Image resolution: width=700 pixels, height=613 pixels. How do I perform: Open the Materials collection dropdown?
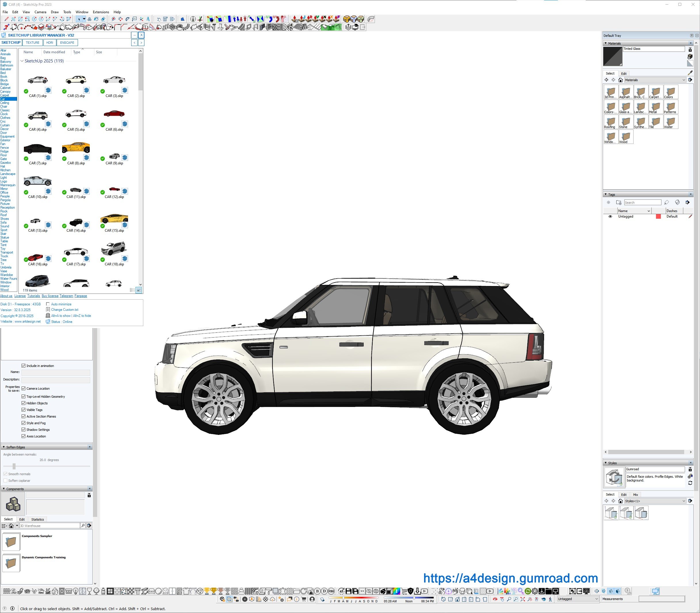click(x=684, y=80)
